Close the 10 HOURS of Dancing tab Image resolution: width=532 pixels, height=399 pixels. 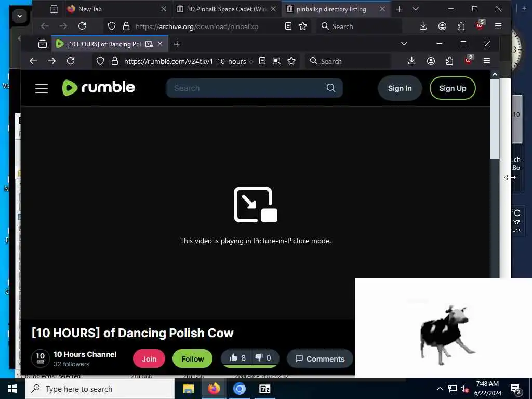160,44
